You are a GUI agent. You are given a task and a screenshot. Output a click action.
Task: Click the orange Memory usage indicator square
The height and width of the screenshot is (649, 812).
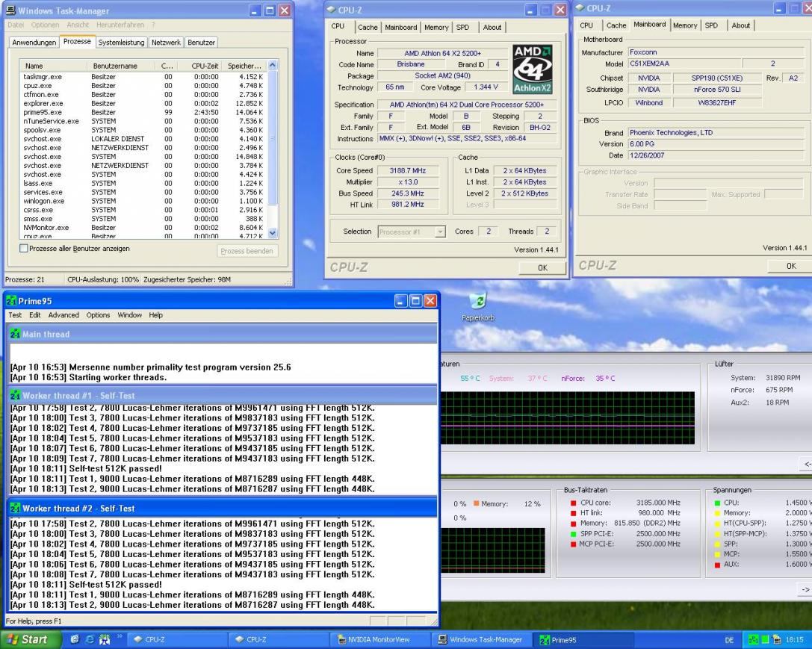pyautogui.click(x=476, y=503)
